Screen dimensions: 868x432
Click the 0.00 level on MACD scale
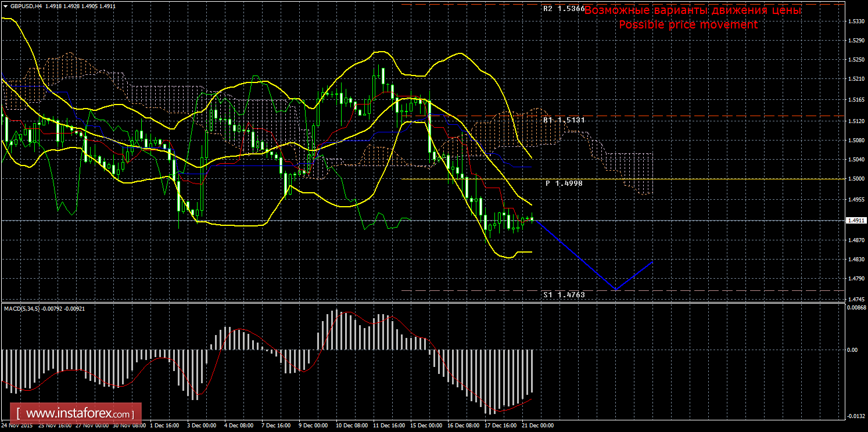coord(852,350)
